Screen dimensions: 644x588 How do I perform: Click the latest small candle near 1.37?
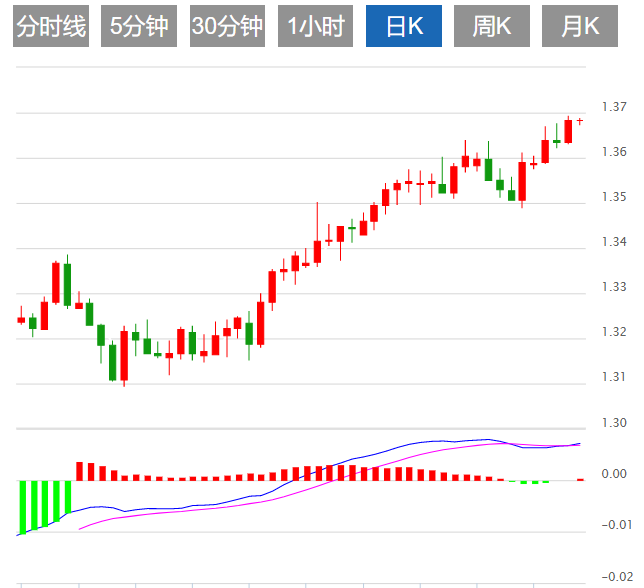(x=580, y=121)
